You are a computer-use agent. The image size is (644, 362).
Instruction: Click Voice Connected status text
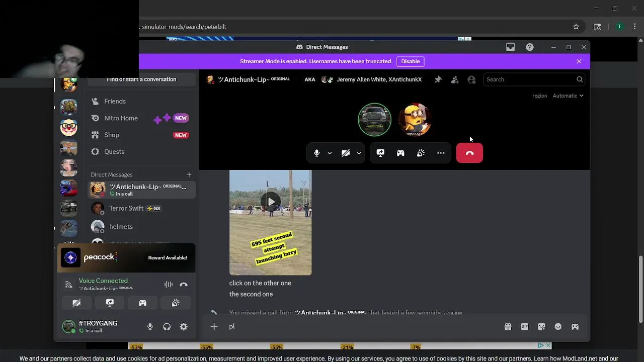click(103, 281)
